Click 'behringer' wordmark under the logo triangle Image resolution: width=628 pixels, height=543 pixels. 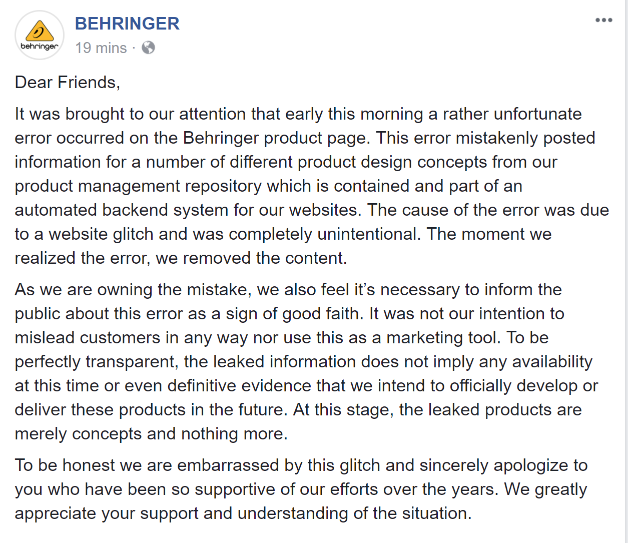39,46
